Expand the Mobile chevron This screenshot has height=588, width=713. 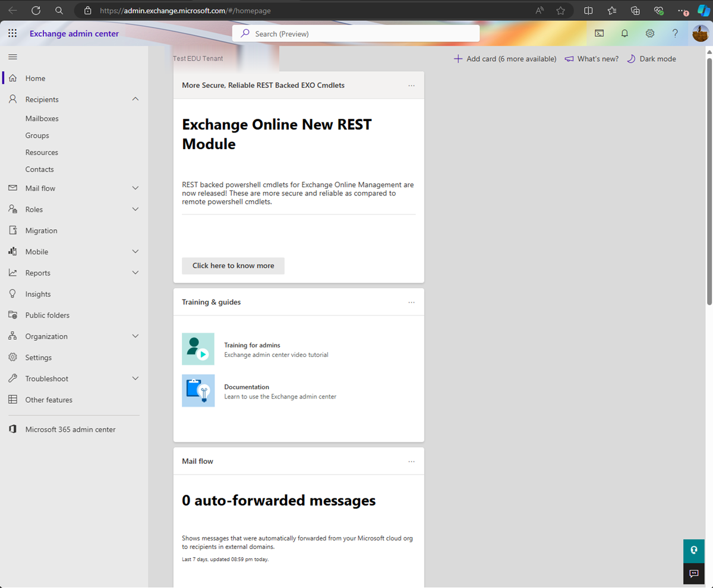135,252
